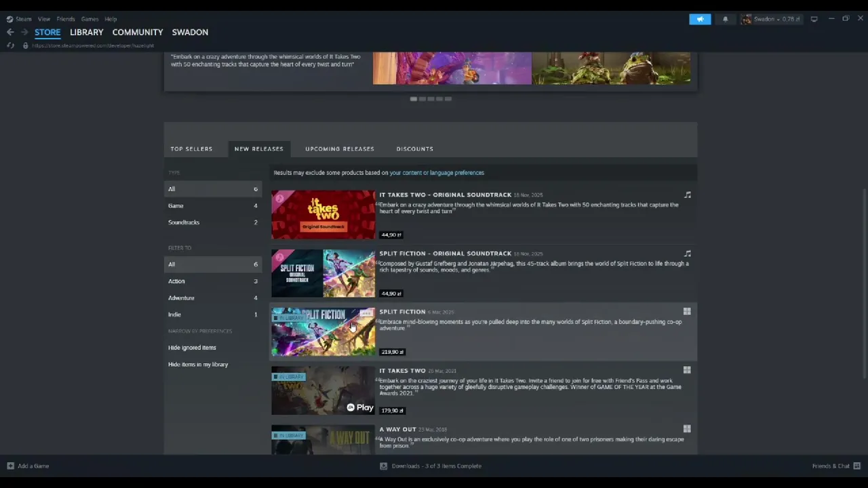This screenshot has width=868, height=488.
Task: Open the A Way Out game title
Action: pyautogui.click(x=397, y=430)
